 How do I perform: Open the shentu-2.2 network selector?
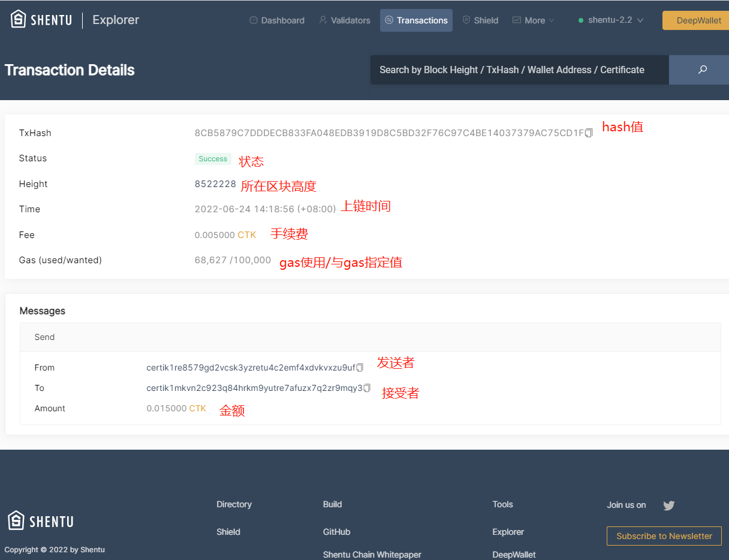(x=610, y=20)
